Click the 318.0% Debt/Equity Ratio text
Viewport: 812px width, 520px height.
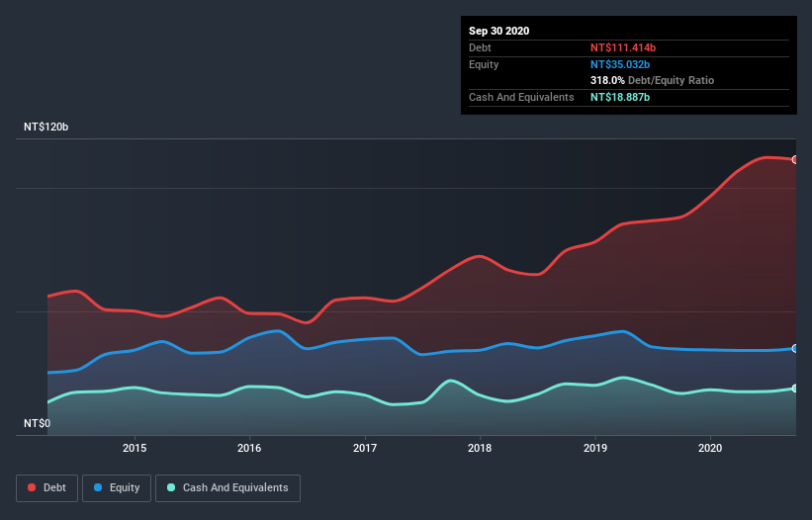[x=652, y=80]
